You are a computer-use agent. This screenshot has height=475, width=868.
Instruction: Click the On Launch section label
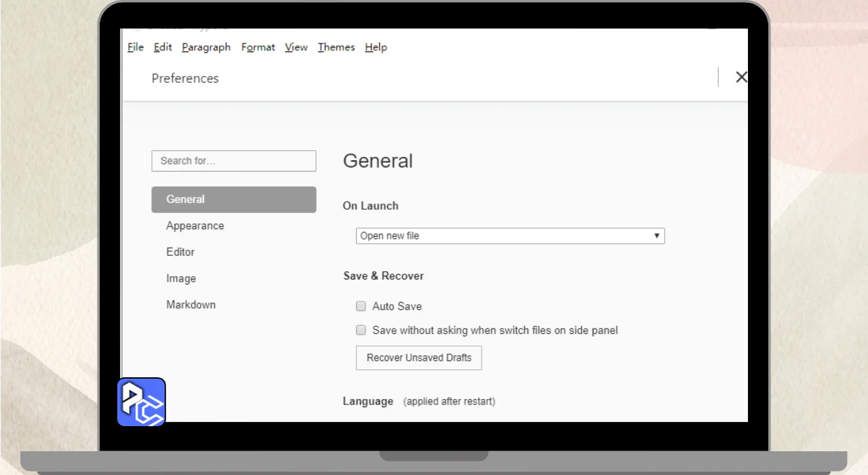click(x=371, y=206)
